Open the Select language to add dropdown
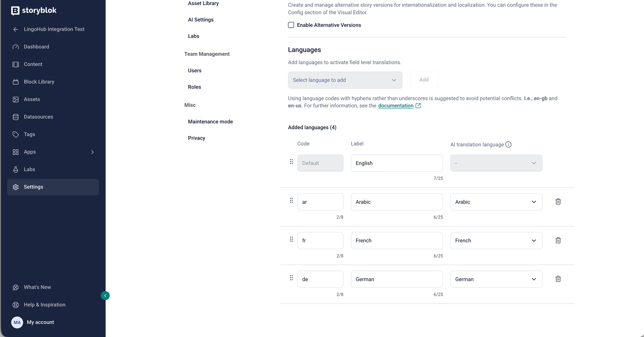 pyautogui.click(x=345, y=80)
